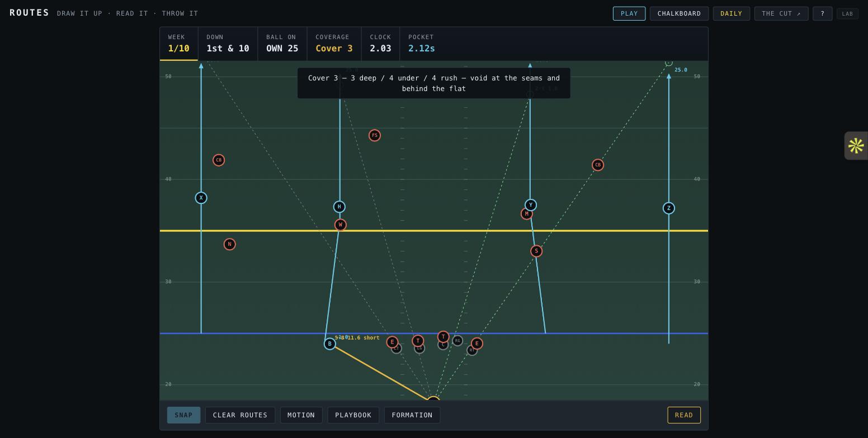Open the yellow asterisk side widget
Viewport: 868px width, 438px height.
click(856, 146)
